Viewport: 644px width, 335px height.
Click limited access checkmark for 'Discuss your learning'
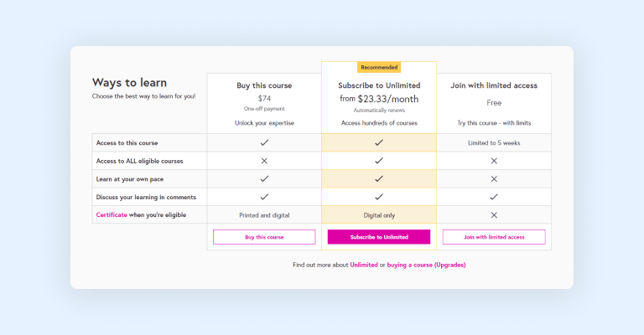pyautogui.click(x=494, y=197)
